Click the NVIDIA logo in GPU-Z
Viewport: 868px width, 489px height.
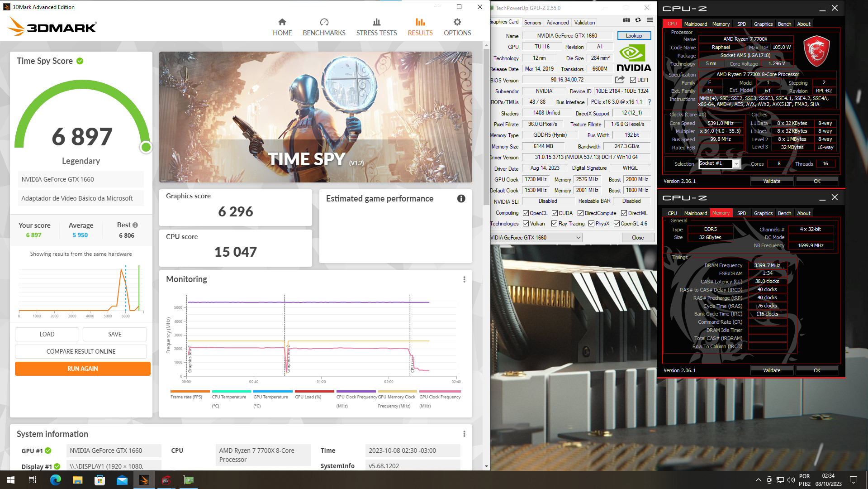[x=634, y=58]
